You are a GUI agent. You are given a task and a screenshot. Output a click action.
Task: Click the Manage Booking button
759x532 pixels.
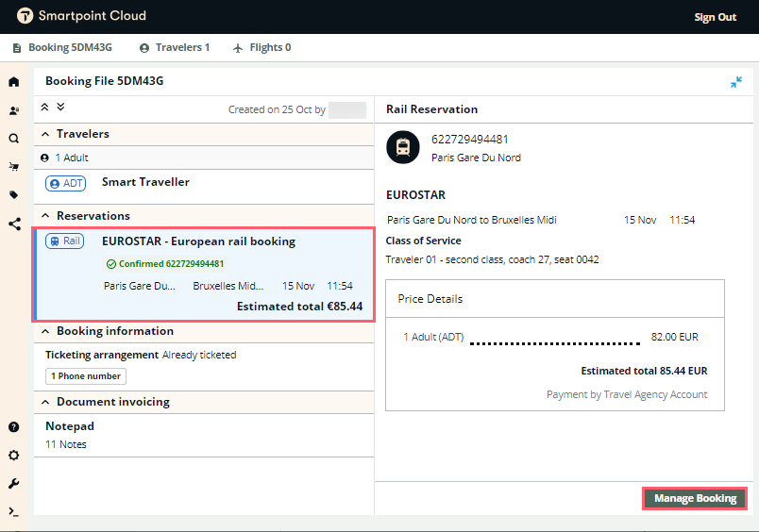(x=695, y=498)
